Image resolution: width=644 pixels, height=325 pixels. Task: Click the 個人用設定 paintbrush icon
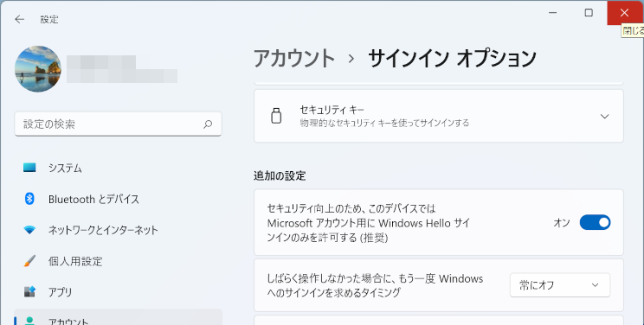29,261
